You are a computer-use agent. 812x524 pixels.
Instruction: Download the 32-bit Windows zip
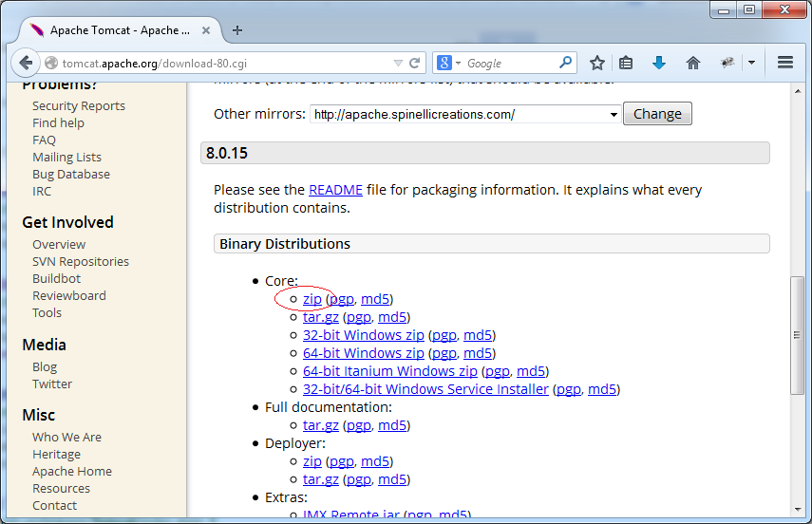click(364, 335)
